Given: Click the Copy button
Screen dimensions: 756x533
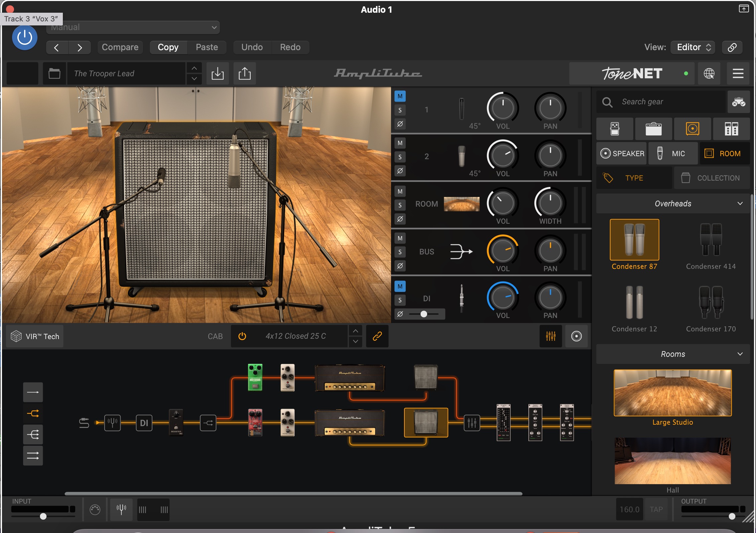Looking at the screenshot, I should coord(168,47).
